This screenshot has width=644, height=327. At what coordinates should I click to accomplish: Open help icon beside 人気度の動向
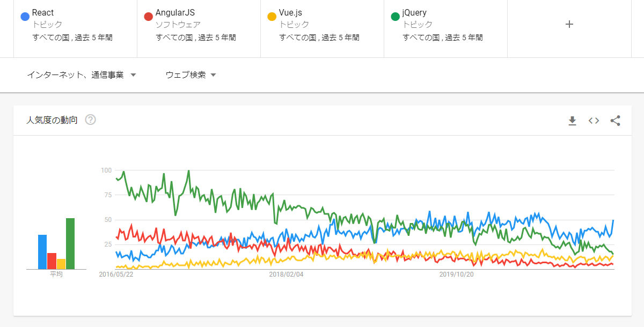coord(91,120)
